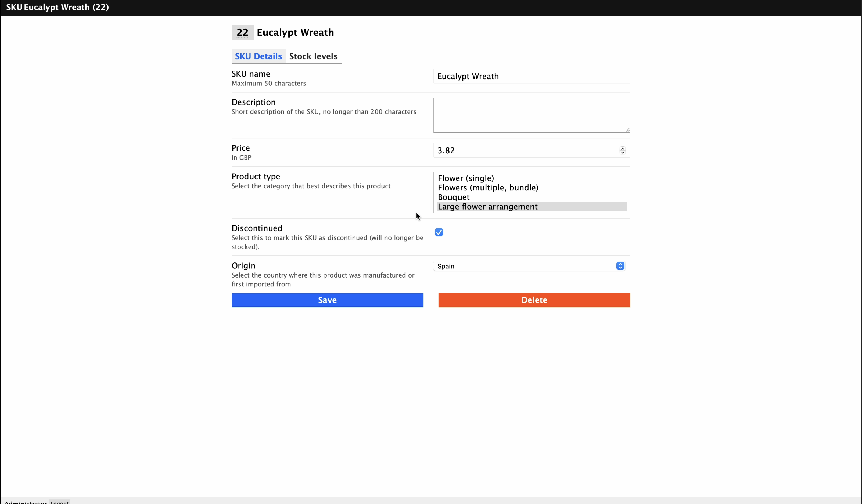This screenshot has height=504, width=862.
Task: Increase price with the stepper up arrow
Action: click(x=622, y=148)
